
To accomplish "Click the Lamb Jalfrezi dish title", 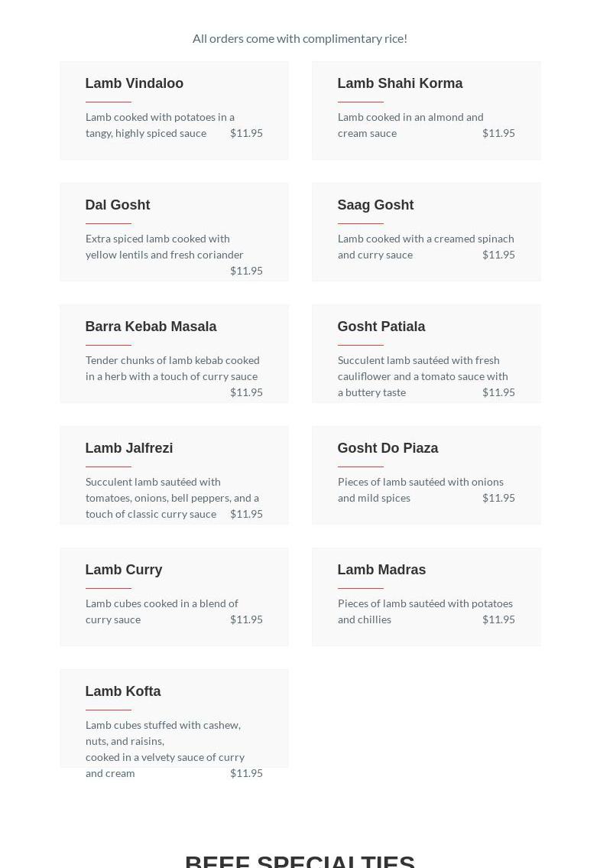I will 129,448.
